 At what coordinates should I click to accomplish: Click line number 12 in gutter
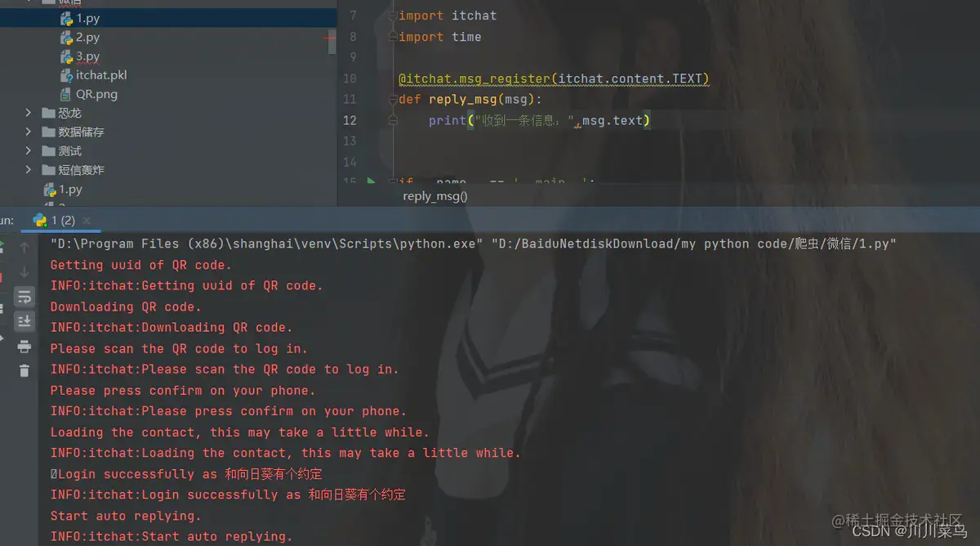coord(350,121)
